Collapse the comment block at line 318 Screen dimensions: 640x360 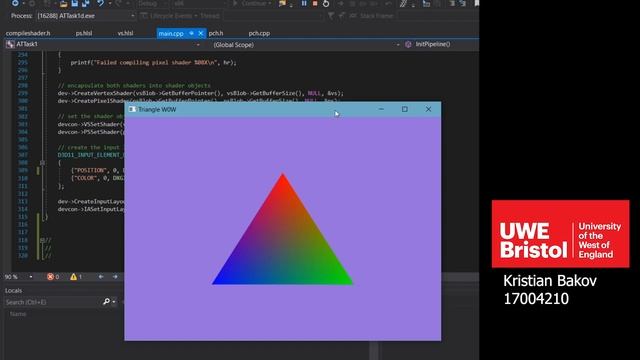(42, 240)
